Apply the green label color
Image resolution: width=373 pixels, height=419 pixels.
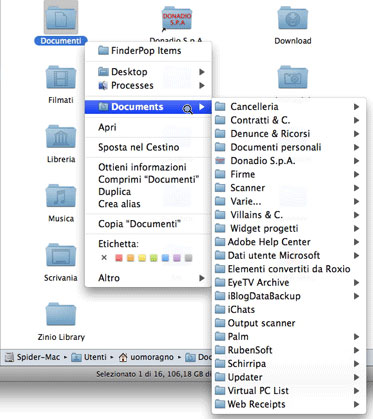tap(154, 258)
